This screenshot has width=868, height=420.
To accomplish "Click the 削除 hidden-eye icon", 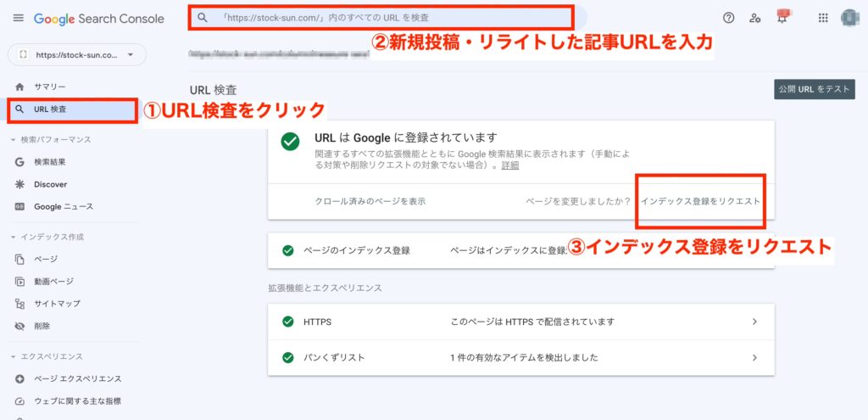I will pos(20,327).
